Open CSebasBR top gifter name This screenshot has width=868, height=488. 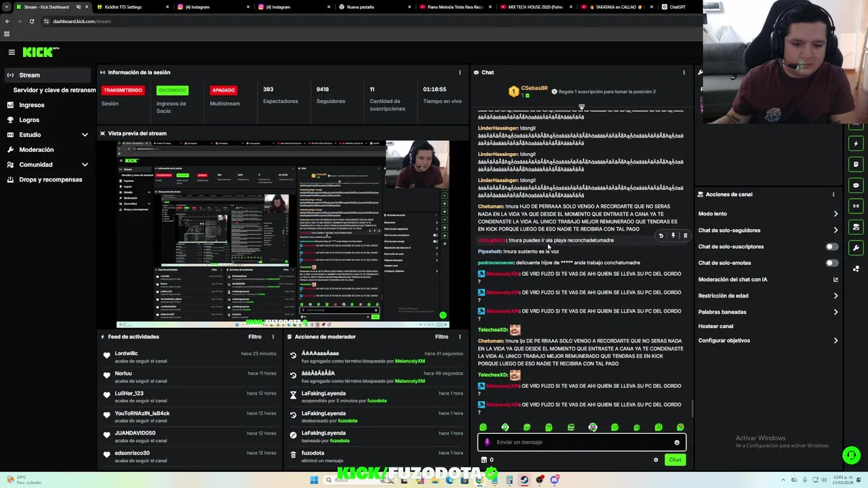[534, 88]
